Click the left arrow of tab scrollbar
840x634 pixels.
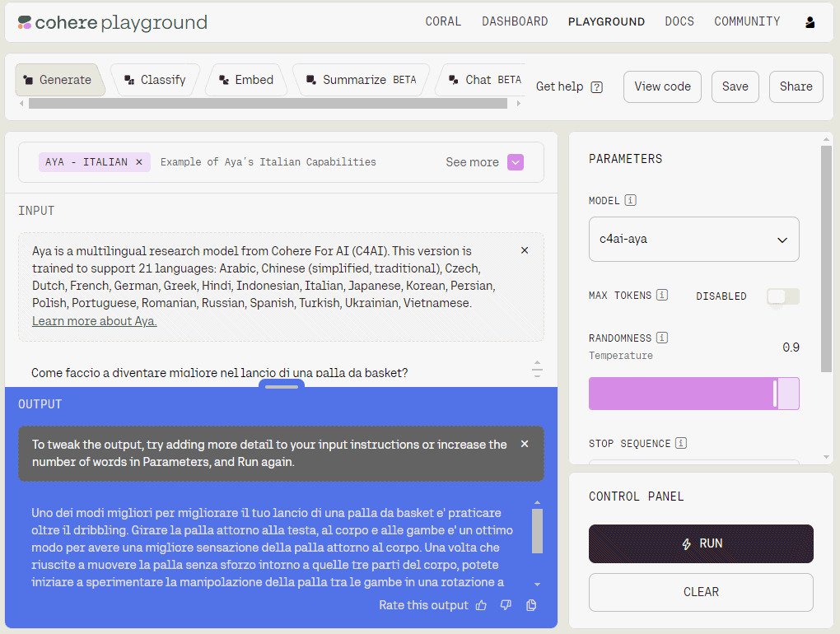(x=21, y=104)
